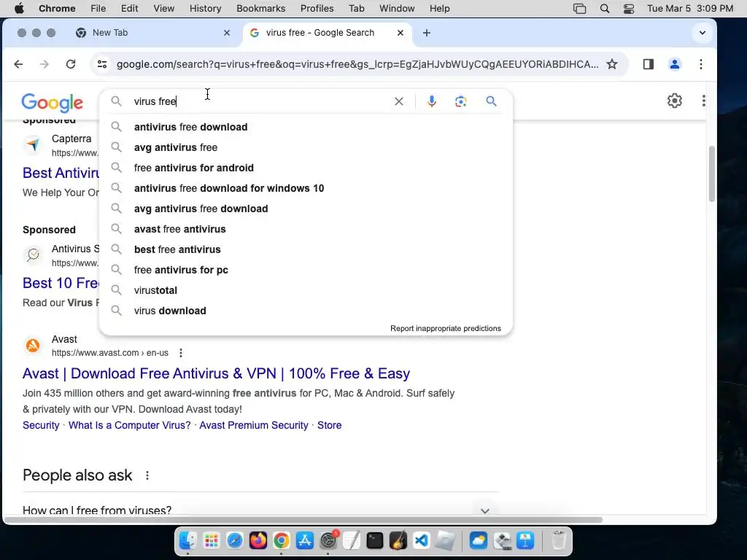The width and height of the screenshot is (747, 560).
Task: Open the tab search dropdown arrow
Action: [x=703, y=33]
